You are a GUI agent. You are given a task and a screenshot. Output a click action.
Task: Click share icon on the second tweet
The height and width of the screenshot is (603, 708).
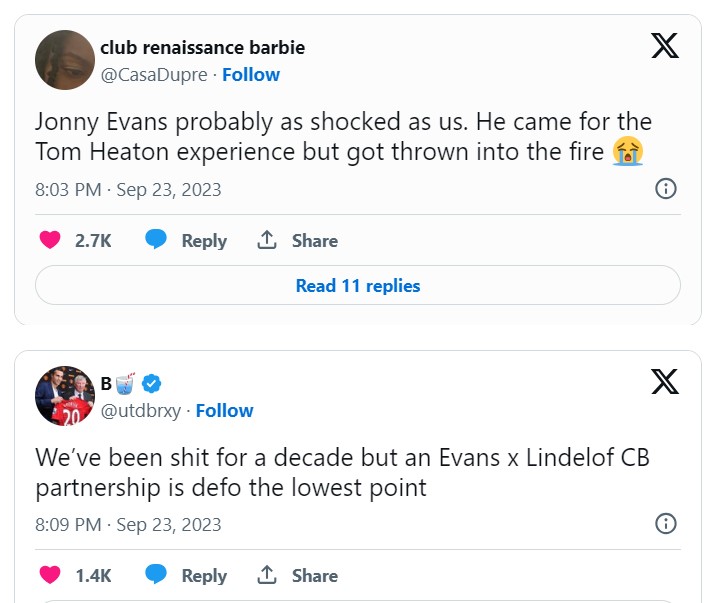[267, 575]
